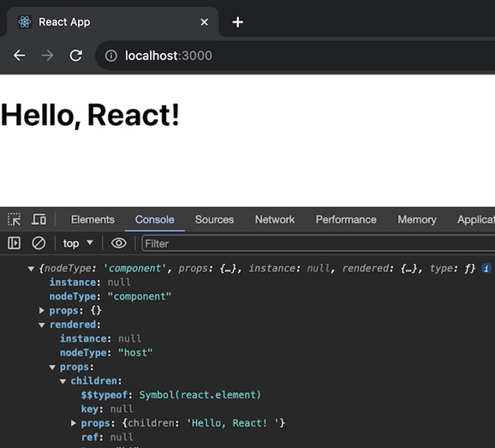Clear the console output

(x=39, y=243)
